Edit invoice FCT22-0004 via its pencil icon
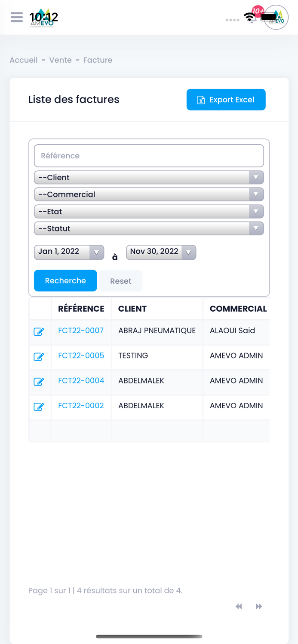 pyautogui.click(x=40, y=382)
